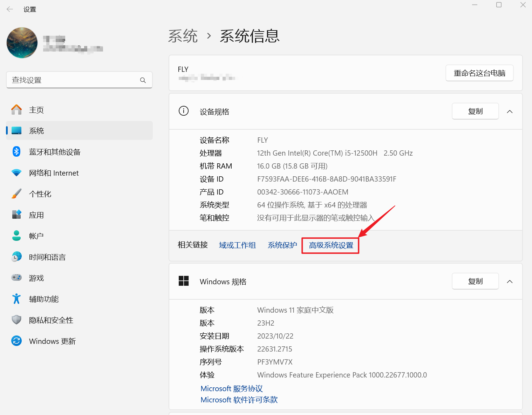
Task: Click the back arrow in the title bar
Action: click(x=10, y=9)
